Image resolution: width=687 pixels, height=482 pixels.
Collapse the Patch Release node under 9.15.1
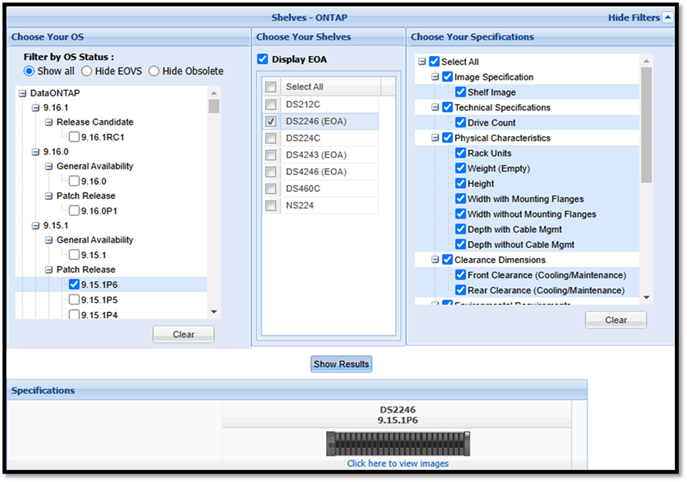pyautogui.click(x=48, y=270)
